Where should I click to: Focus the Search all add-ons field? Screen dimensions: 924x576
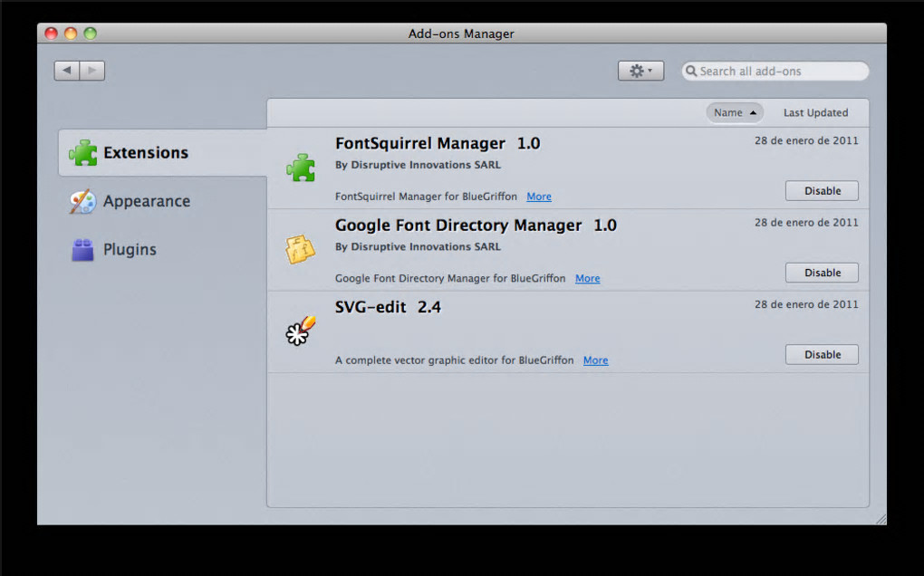779,72
